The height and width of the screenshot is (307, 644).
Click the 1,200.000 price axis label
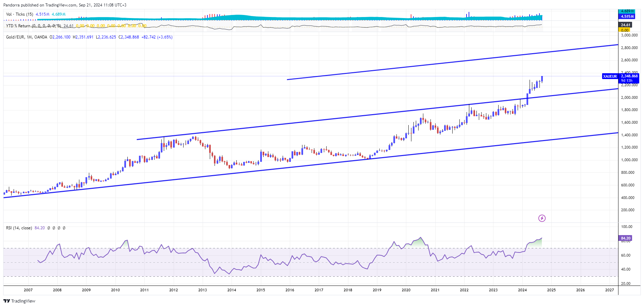pos(629,147)
